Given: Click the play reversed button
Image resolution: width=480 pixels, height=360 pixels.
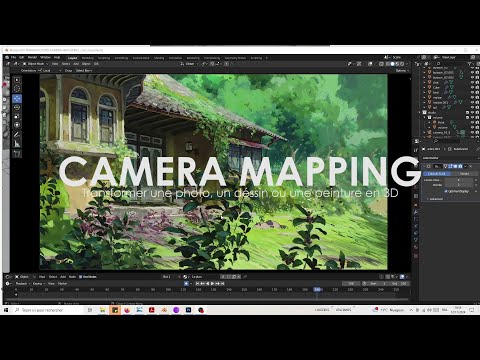Looking at the screenshot, I should (x=207, y=283).
